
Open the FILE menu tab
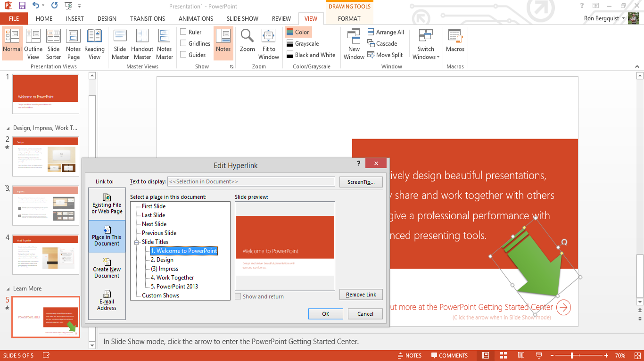click(x=14, y=19)
